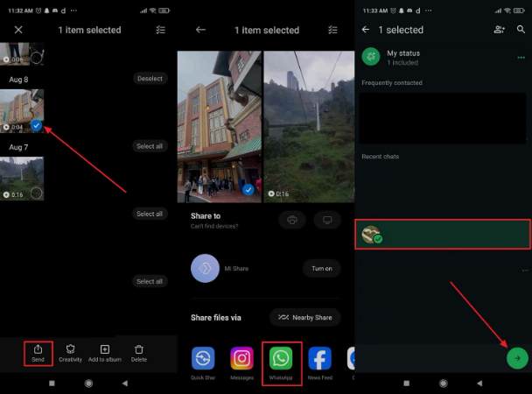Tap the screen cast icon next to Share to
532x394 pixels.
click(x=327, y=220)
